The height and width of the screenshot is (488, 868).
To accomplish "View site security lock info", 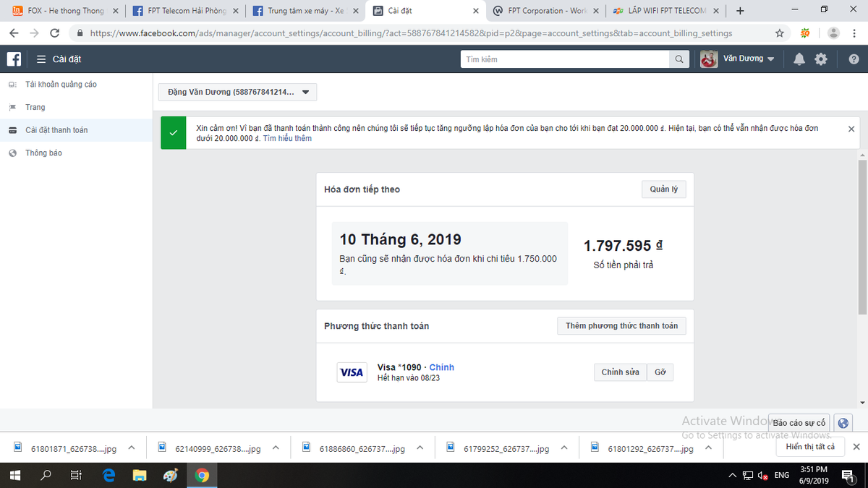I will coord(80,33).
